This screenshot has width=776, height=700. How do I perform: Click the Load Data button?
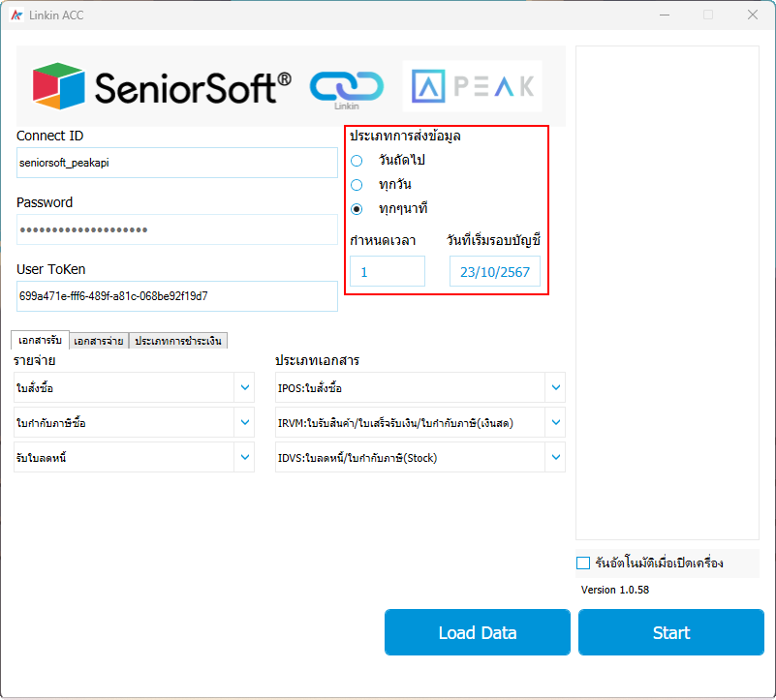point(477,632)
